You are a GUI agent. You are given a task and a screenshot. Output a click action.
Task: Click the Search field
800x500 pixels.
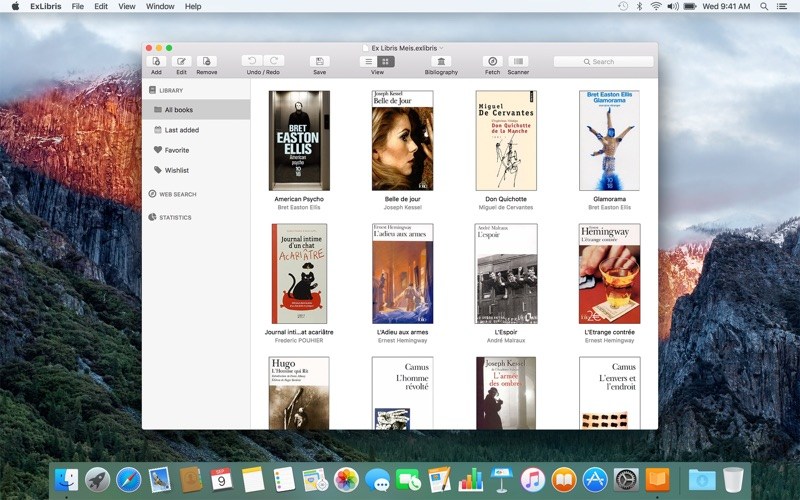[604, 61]
